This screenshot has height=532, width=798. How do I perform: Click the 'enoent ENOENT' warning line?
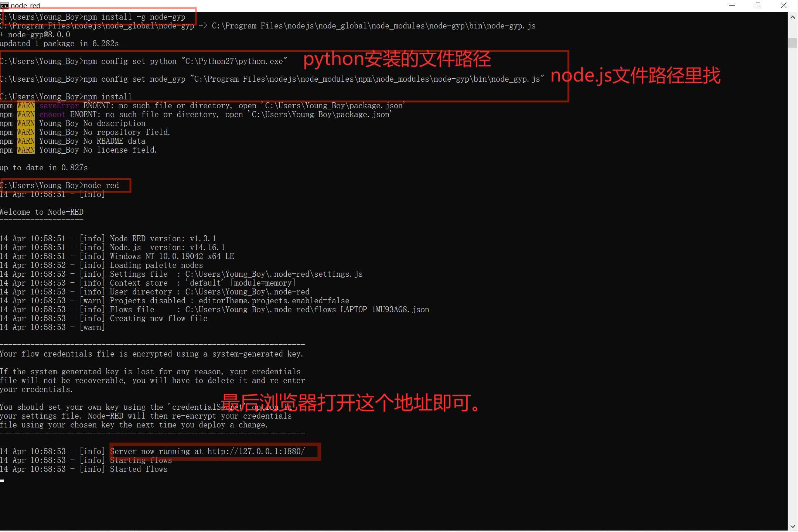196,115
